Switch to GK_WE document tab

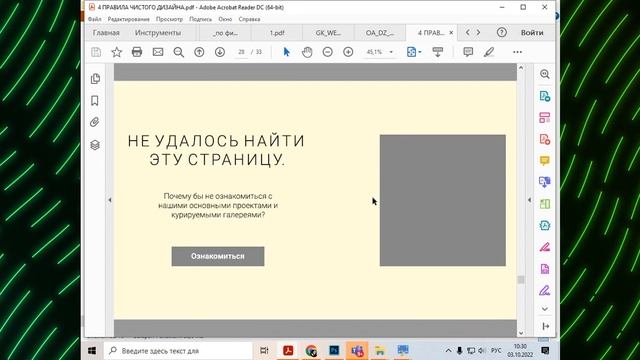tap(328, 33)
